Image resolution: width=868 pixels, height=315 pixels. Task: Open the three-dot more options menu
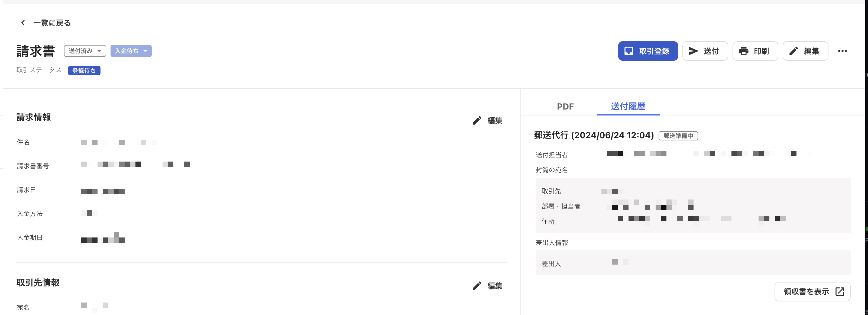tap(842, 51)
